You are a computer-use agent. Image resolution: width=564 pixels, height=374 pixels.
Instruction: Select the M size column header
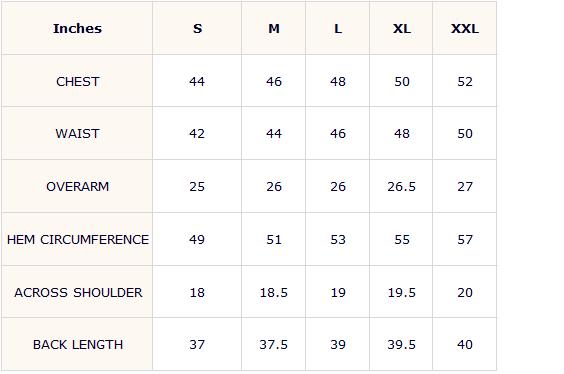coord(274,28)
